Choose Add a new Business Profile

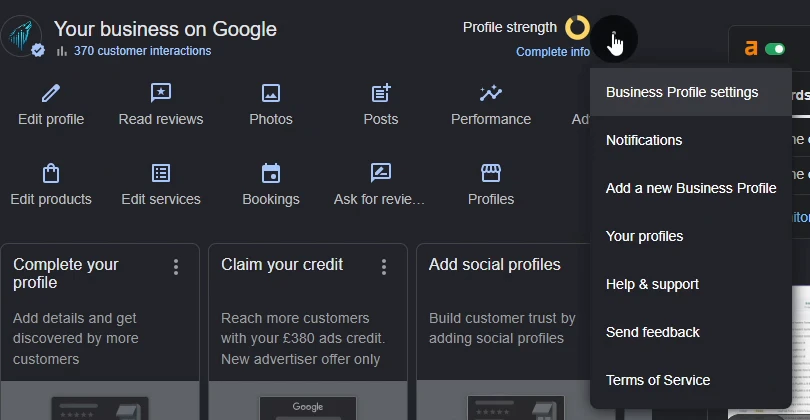(x=691, y=189)
